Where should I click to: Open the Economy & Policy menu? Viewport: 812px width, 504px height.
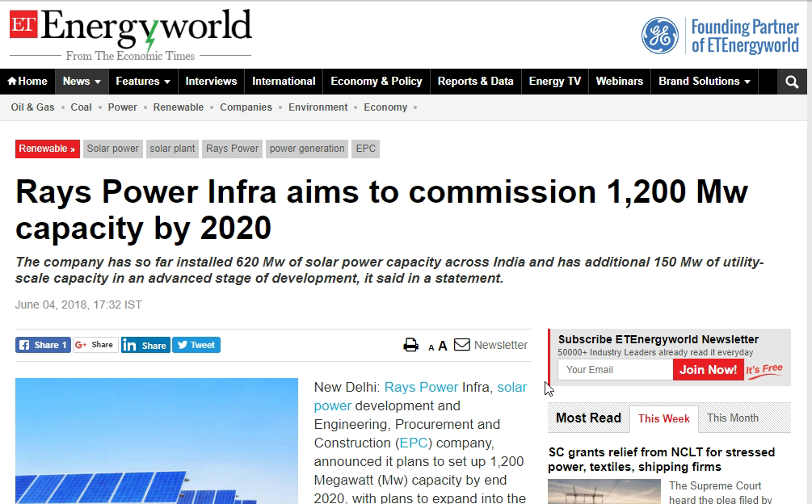point(376,82)
